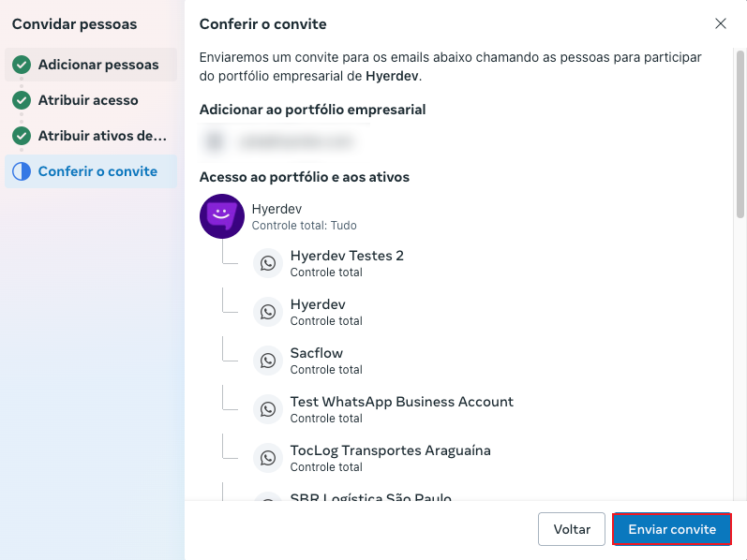Click the WhatsApp icon for TocLog Transportes Araguaína
Image resolution: width=747 pixels, height=560 pixels.
(x=268, y=459)
